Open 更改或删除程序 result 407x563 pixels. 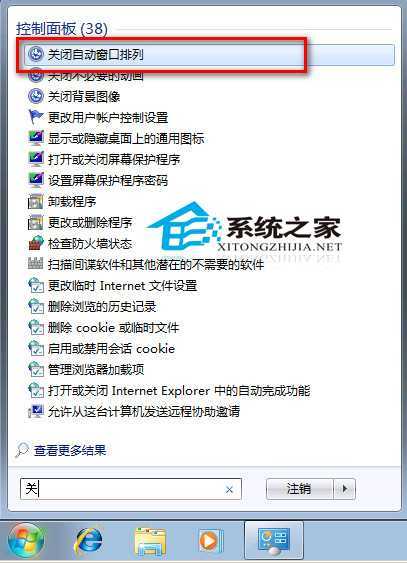[90, 223]
